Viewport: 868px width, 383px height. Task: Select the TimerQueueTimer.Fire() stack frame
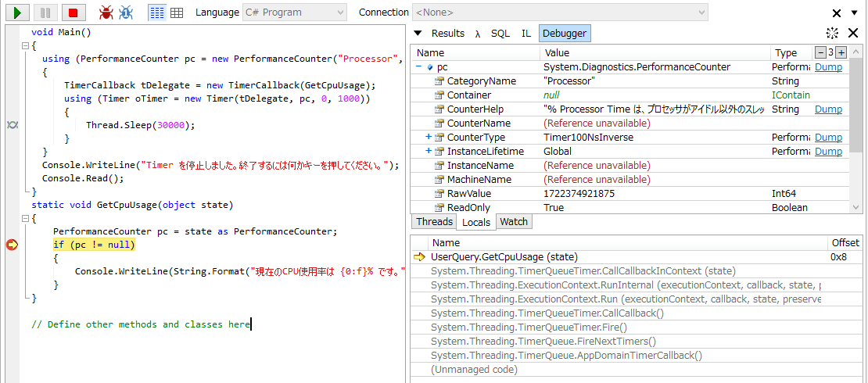(529, 328)
